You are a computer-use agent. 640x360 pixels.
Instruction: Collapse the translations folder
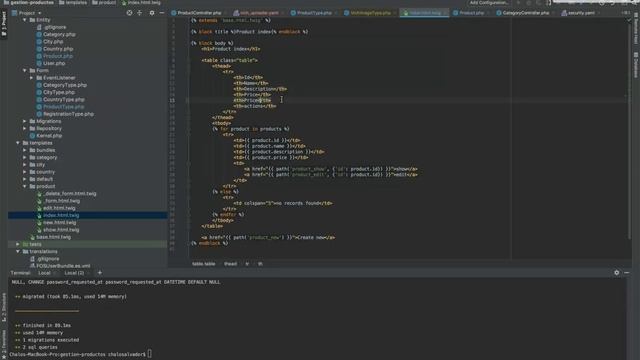18,251
